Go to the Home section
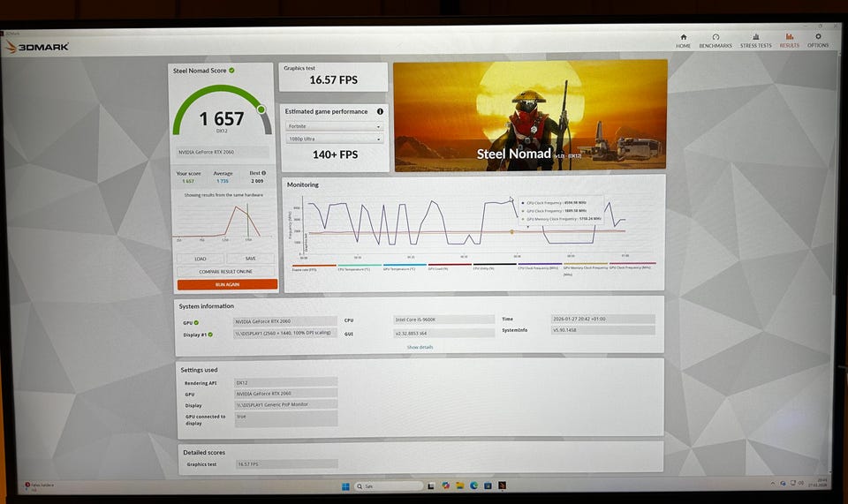Screen dimensions: 848x504 683,41
